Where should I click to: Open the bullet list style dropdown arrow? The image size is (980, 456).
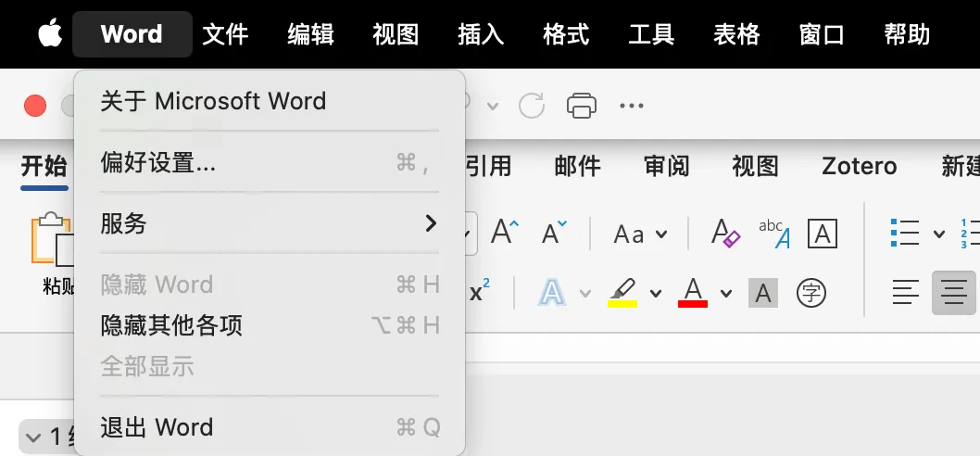(938, 234)
